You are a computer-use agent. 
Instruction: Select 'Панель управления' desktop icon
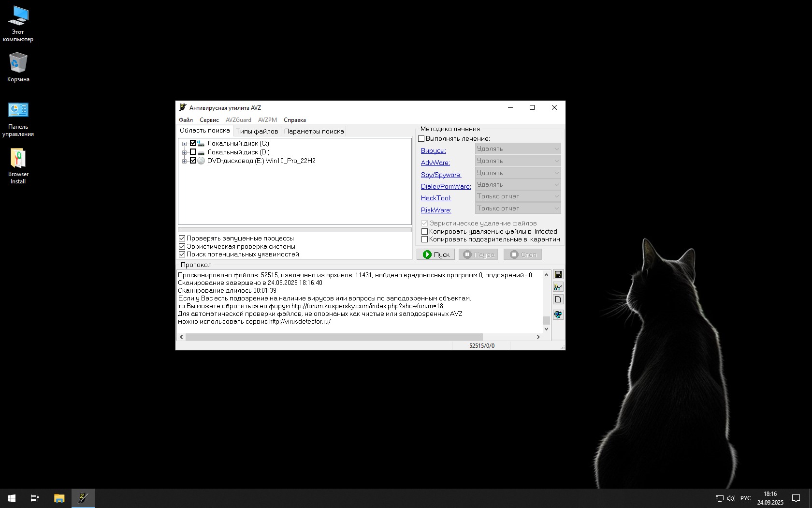[18, 119]
